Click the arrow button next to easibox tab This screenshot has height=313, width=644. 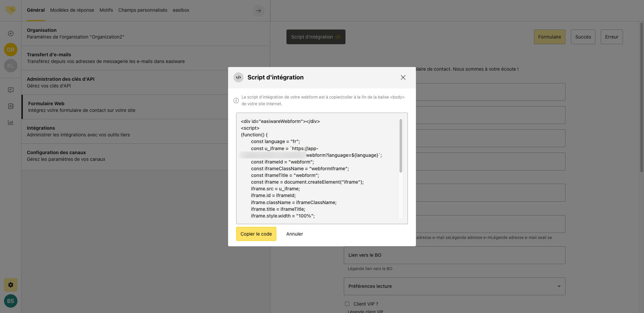(x=259, y=11)
